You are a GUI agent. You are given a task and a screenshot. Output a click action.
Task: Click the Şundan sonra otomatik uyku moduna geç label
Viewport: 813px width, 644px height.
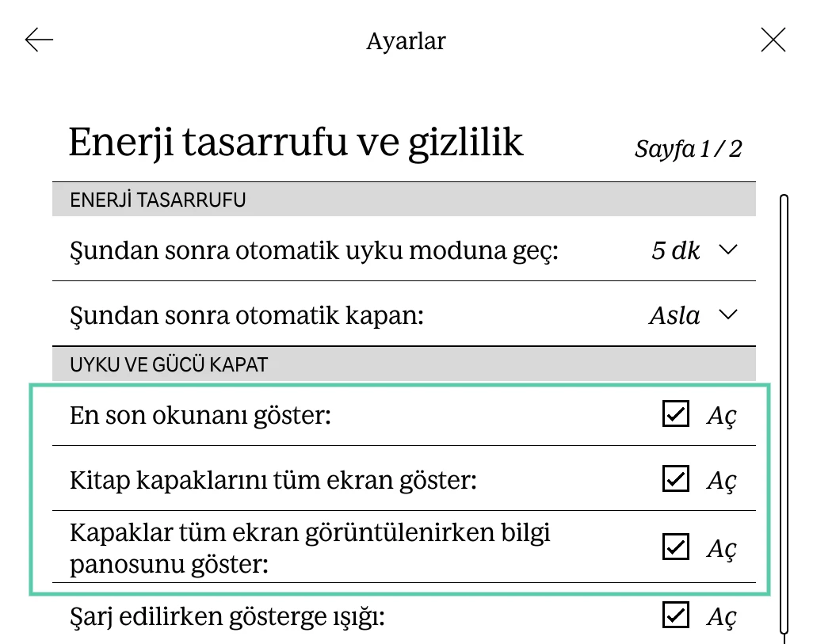[x=315, y=251]
